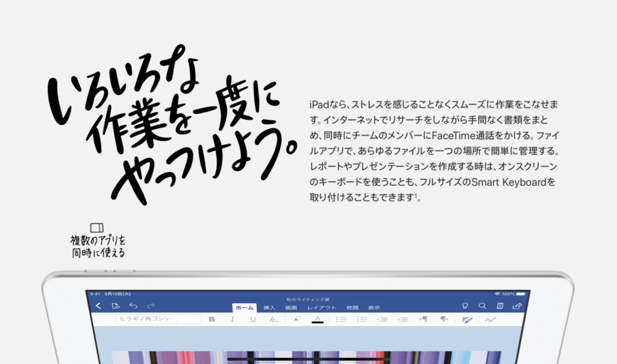Image resolution: width=617 pixels, height=364 pixels.
Task: Select the text highlight pen
Action: click(x=297, y=319)
